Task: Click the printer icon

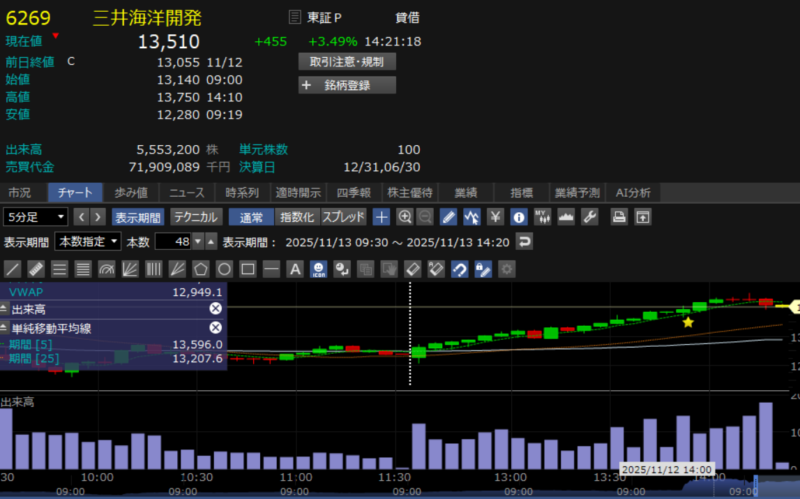Action: 619,217
